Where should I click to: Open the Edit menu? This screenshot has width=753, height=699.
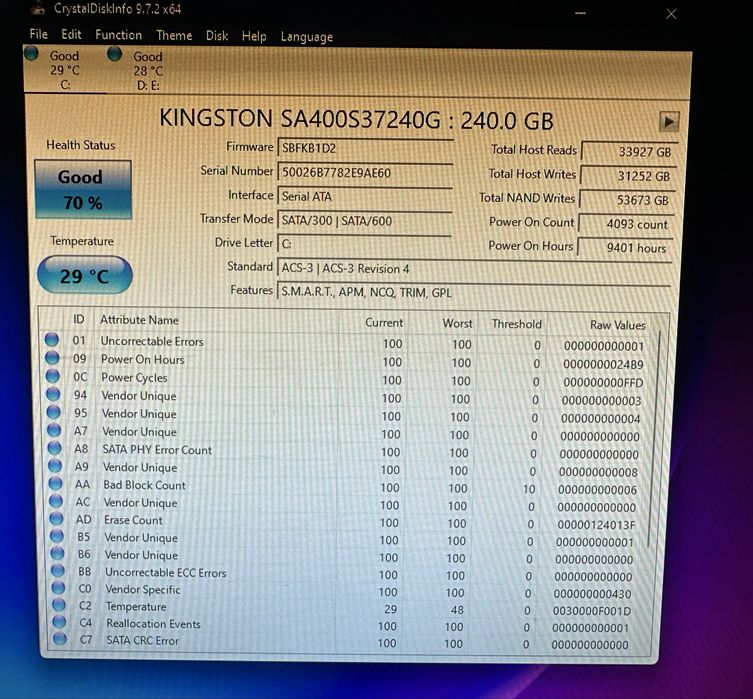71,35
